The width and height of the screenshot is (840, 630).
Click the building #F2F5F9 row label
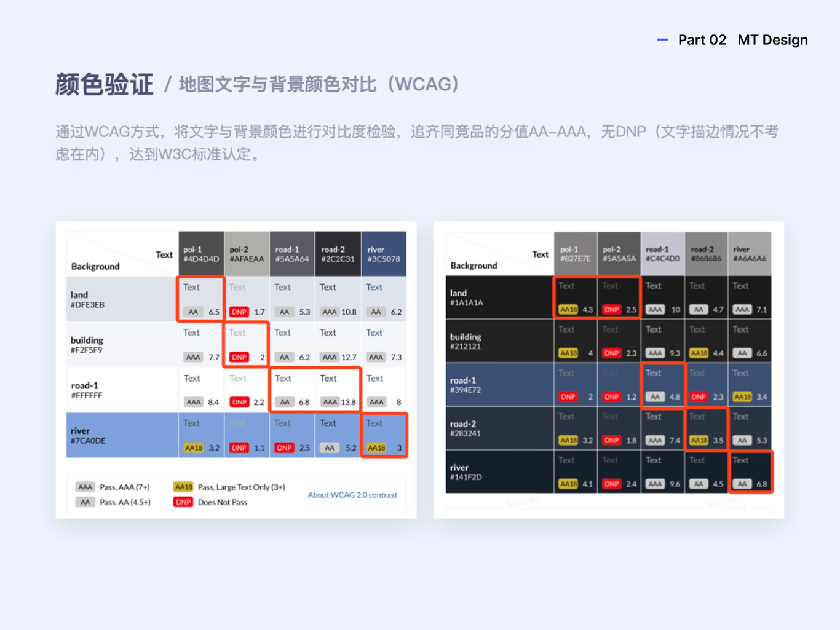(x=122, y=345)
